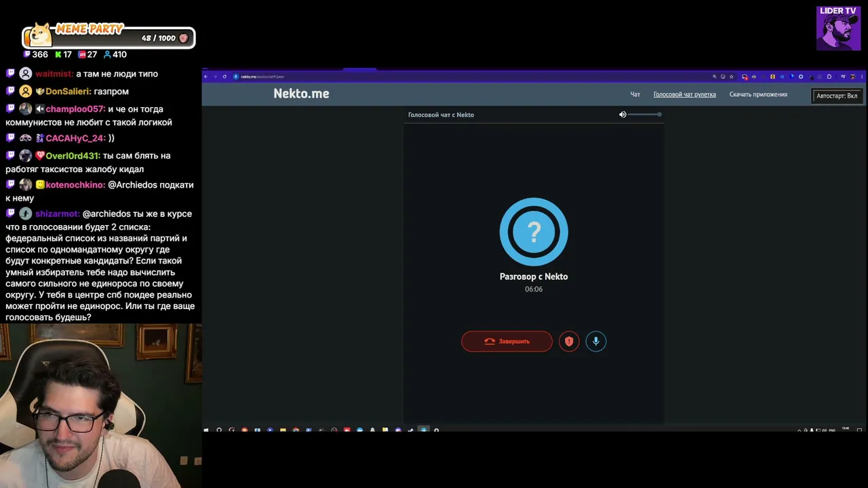This screenshot has height=488, width=868.
Task: Click the zoom magnifier icon in address bar
Action: point(714,77)
